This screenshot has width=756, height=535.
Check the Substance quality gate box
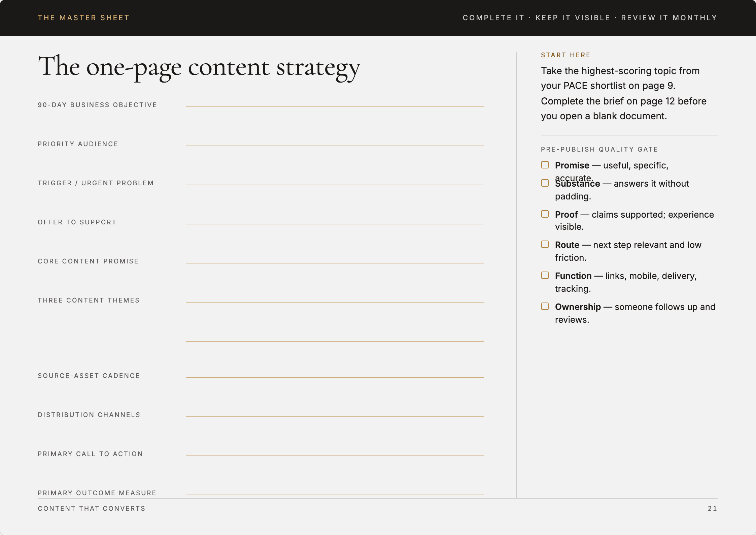tap(545, 183)
